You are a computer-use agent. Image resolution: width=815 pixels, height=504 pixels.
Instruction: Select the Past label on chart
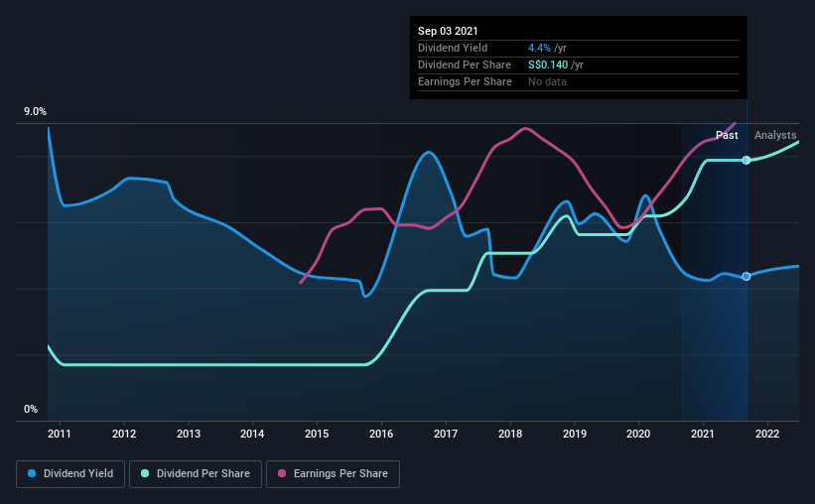pos(727,135)
